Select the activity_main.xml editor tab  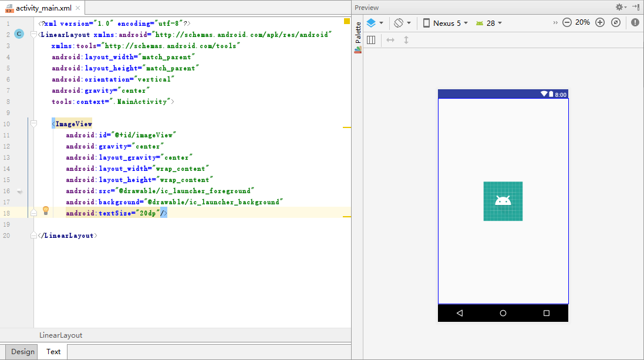43,8
